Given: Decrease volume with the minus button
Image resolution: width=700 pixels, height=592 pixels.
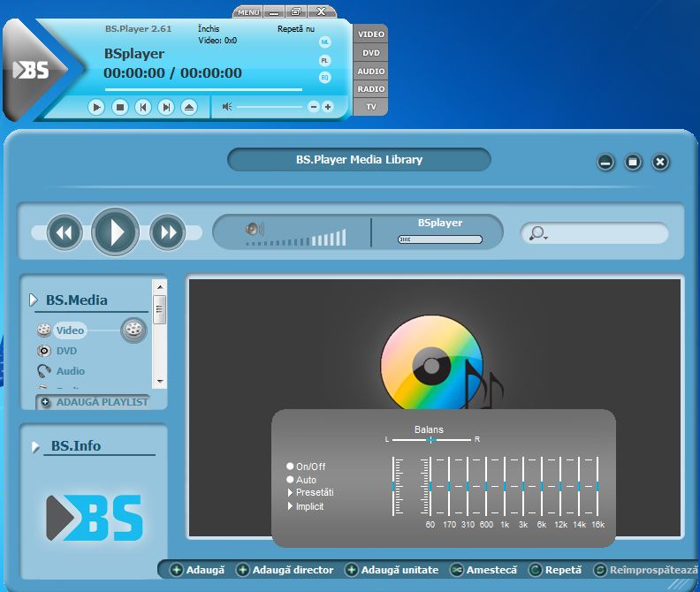Looking at the screenshot, I should coord(314,107).
